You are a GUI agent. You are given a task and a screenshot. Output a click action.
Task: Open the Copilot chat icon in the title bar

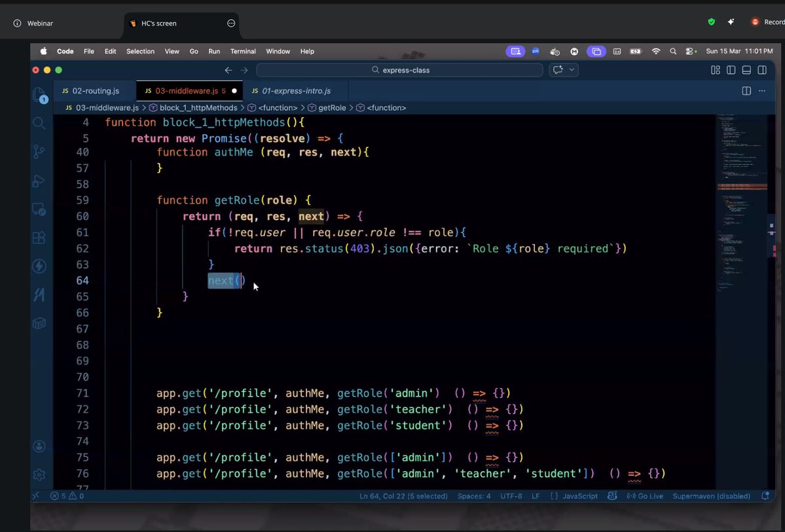pos(558,70)
